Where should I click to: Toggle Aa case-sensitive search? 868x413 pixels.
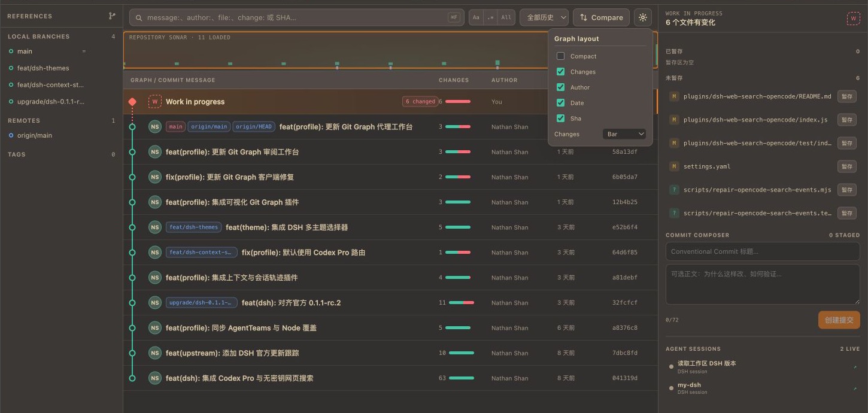[476, 17]
